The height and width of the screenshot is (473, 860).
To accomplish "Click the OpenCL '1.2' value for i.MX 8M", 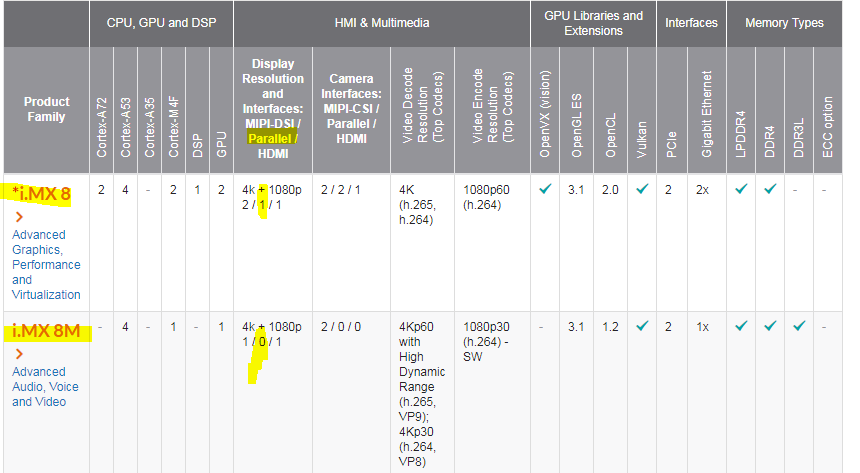I will click(x=610, y=327).
